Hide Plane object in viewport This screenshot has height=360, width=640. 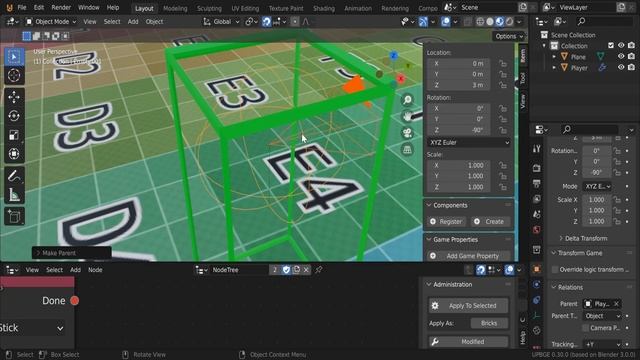(621, 57)
